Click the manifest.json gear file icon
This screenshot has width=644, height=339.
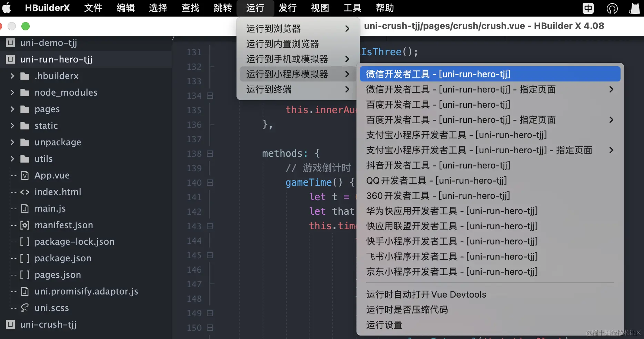pos(25,225)
